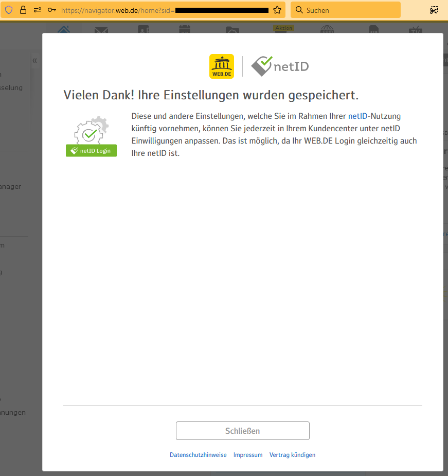Click the dimmed TV icon in navigation
The height and width of the screenshot is (476, 448).
point(416,30)
